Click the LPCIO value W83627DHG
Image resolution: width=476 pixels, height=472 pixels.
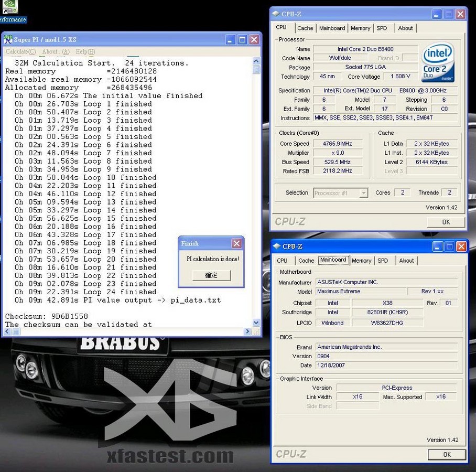(x=387, y=323)
